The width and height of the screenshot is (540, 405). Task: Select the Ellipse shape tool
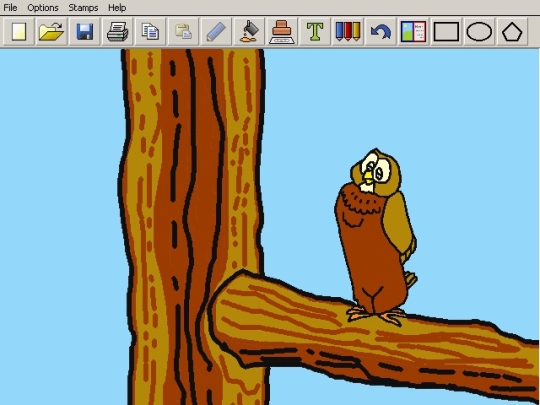[x=479, y=32]
